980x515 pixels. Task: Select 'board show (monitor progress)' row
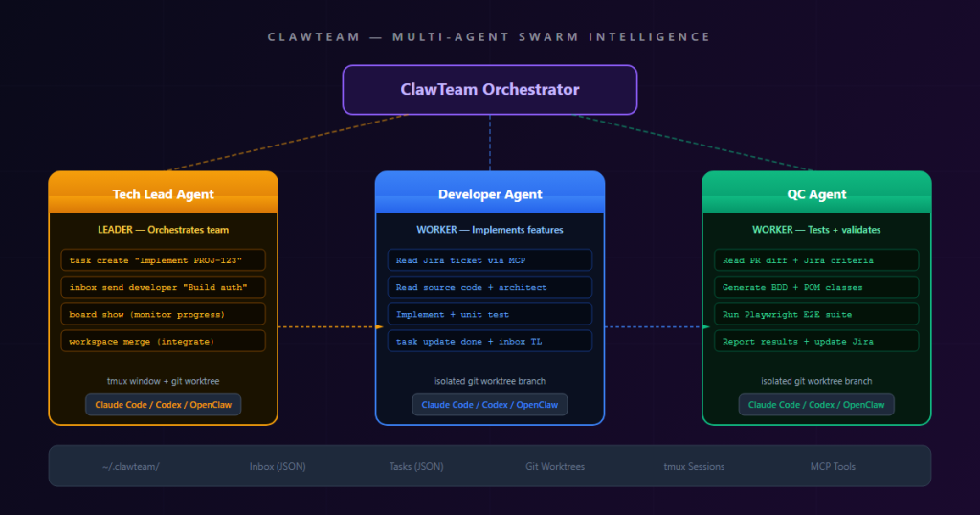[163, 314]
